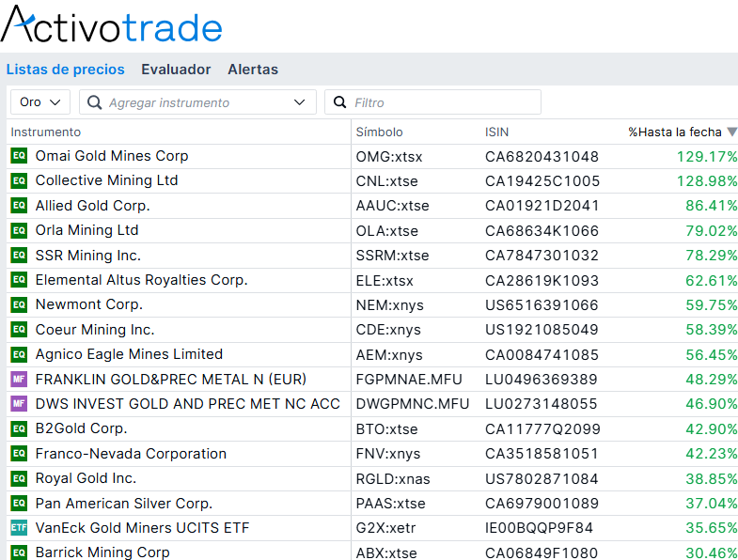Select Royal Gold Inc. row name
Viewport: 738px width, 560px height.
coord(86,478)
